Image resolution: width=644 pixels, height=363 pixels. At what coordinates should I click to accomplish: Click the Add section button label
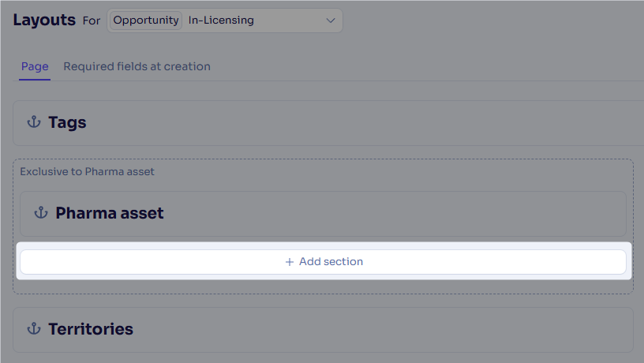click(331, 261)
